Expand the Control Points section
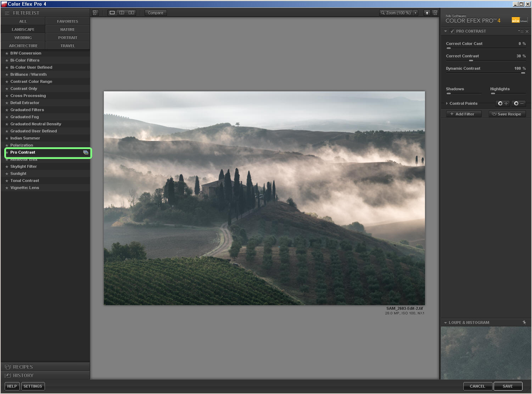 pos(447,103)
